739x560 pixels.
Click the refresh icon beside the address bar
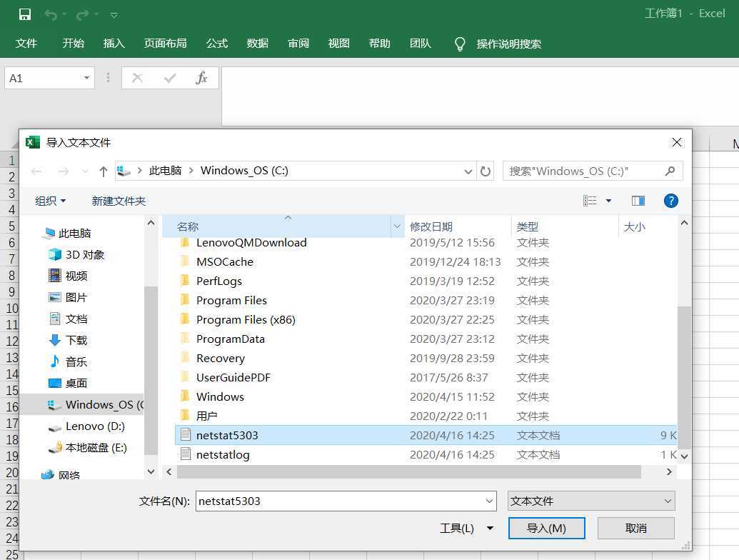[x=484, y=171]
